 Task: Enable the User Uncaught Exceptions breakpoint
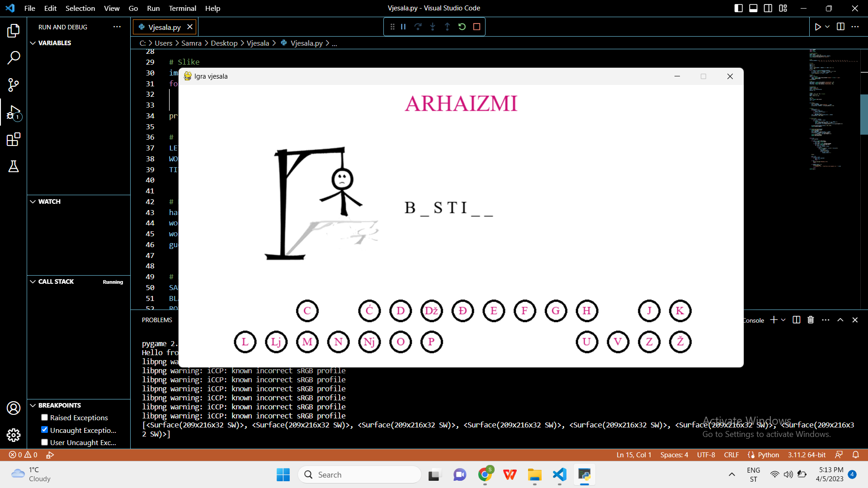(44, 442)
